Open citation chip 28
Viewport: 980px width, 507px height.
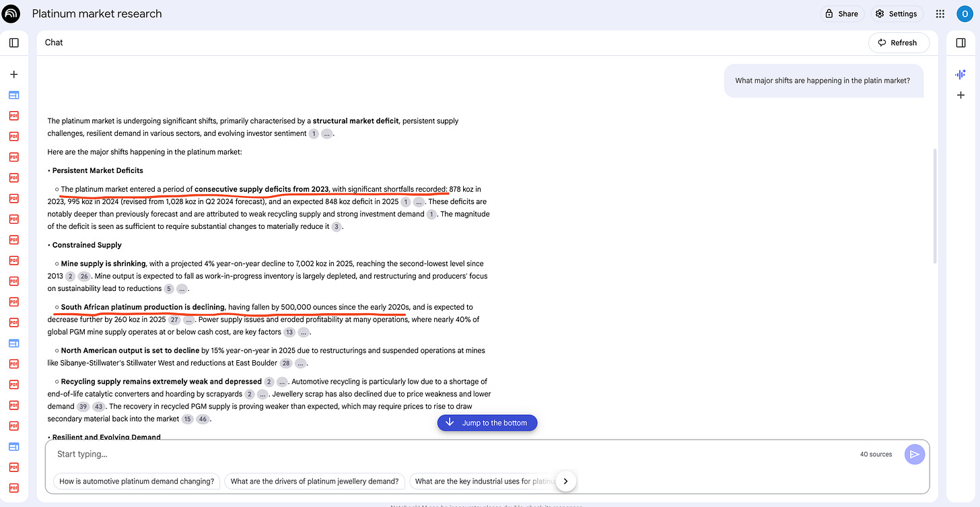tap(286, 363)
